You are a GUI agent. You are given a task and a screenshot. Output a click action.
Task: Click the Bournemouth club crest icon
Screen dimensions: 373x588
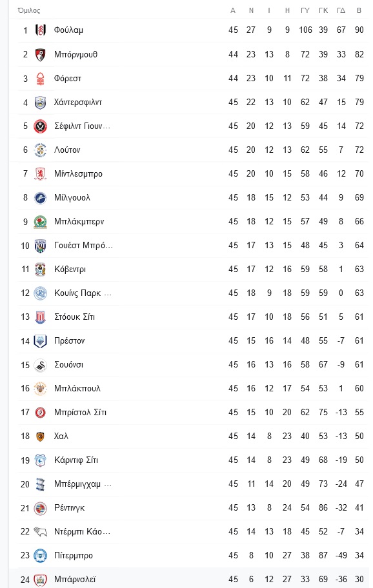40,54
